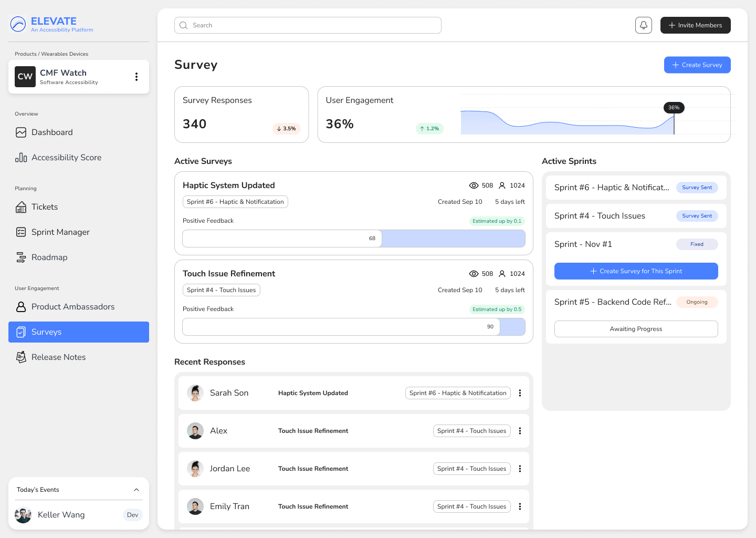Image resolution: width=756 pixels, height=538 pixels.
Task: Open options menu for Sarah Son's response
Action: pos(520,393)
